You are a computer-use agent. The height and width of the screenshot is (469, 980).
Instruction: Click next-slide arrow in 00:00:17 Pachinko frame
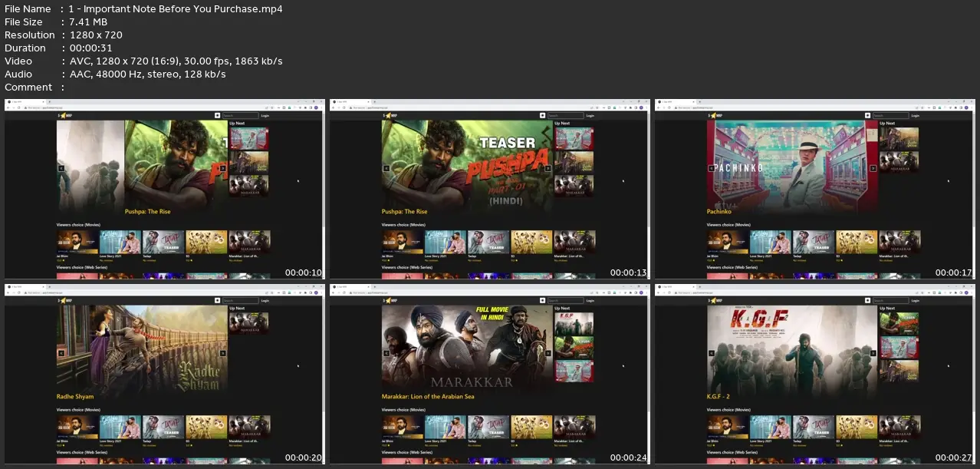pos(873,168)
